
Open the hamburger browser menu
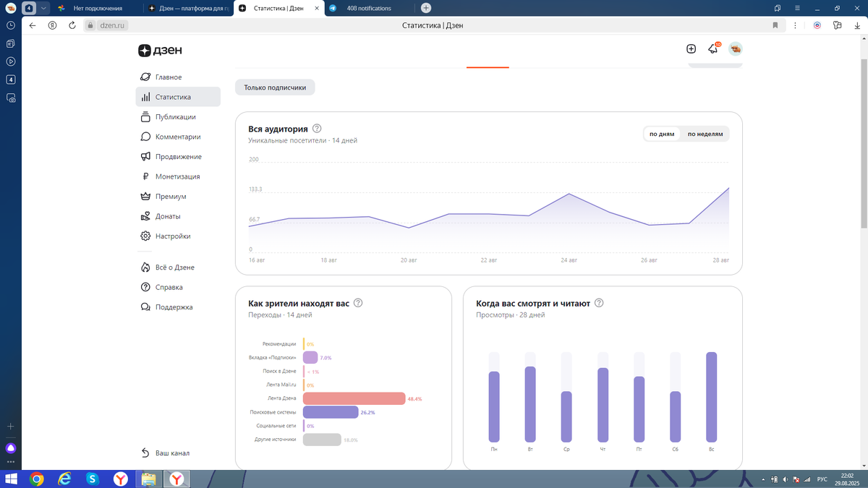pos(796,8)
